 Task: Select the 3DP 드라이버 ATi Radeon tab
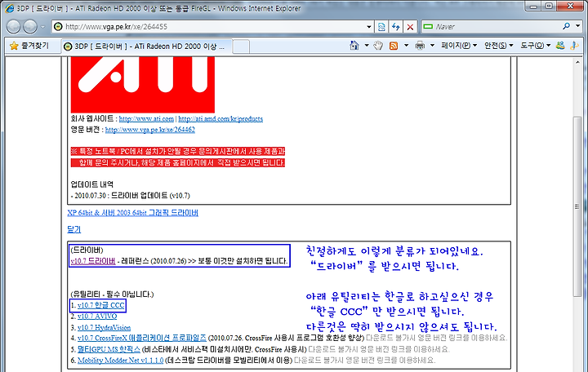146,46
